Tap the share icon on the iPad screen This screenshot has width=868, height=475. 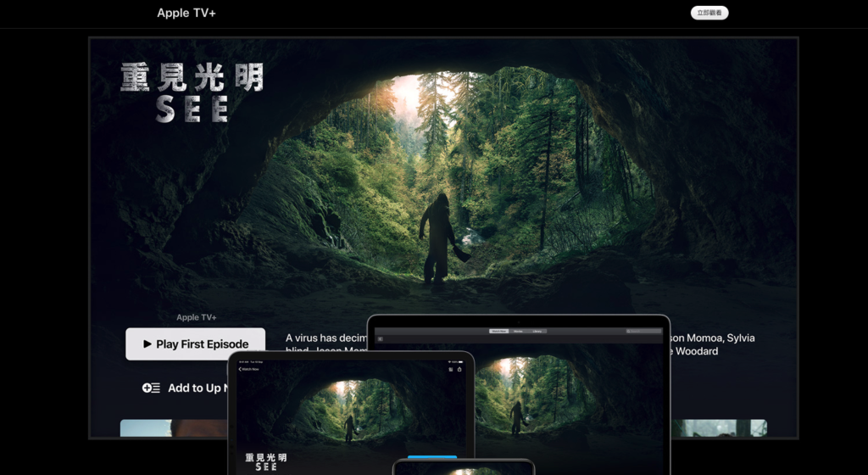tap(459, 369)
